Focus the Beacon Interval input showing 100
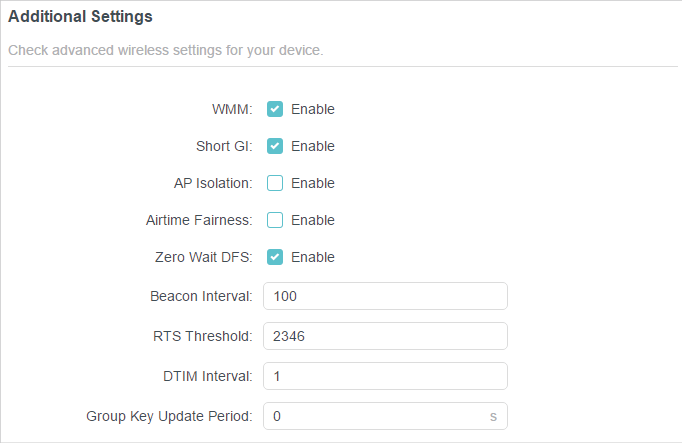 pos(385,296)
